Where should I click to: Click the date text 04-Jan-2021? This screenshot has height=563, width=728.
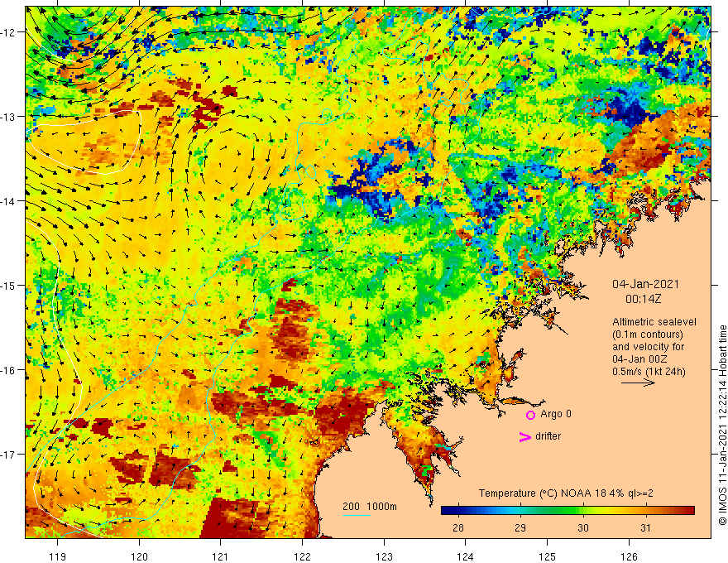pyautogui.click(x=645, y=284)
